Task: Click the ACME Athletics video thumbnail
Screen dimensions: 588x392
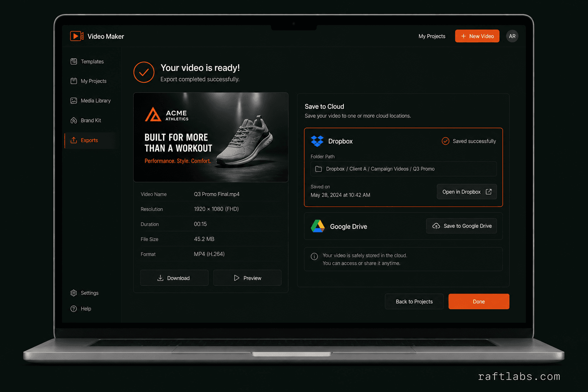Action: (211, 137)
